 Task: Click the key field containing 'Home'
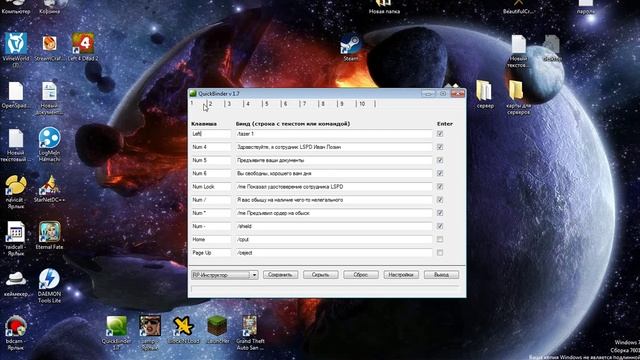[x=211, y=240]
